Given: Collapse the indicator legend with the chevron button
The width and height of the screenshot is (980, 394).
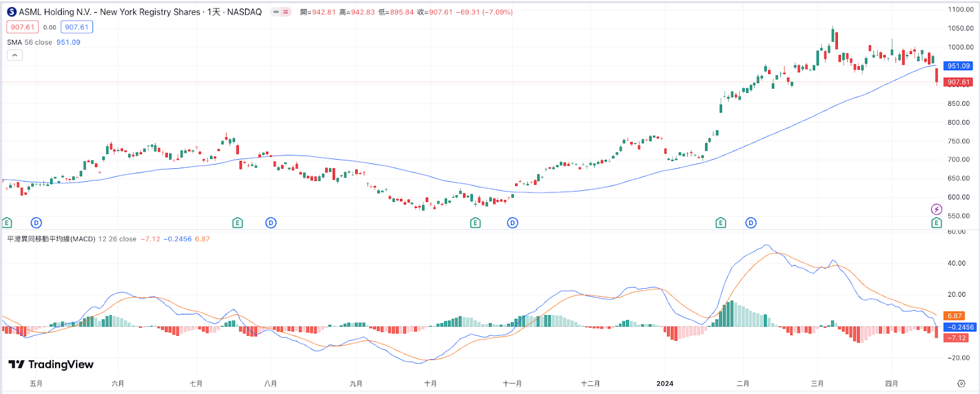Looking at the screenshot, I should (15, 55).
